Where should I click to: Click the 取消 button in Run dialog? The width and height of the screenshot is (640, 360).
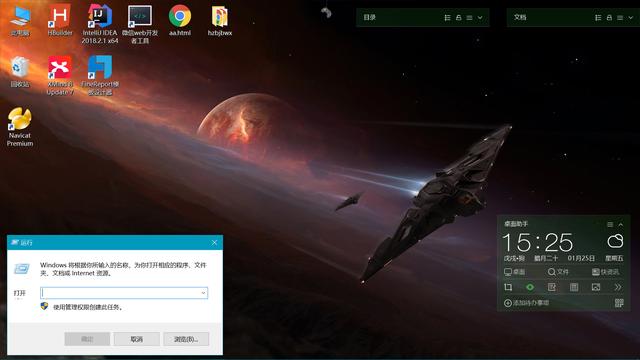click(x=136, y=339)
